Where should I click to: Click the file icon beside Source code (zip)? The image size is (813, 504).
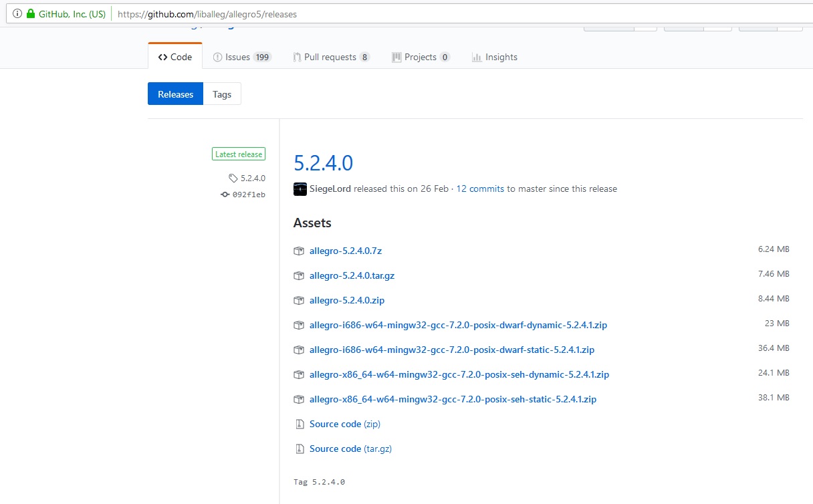[x=299, y=424]
